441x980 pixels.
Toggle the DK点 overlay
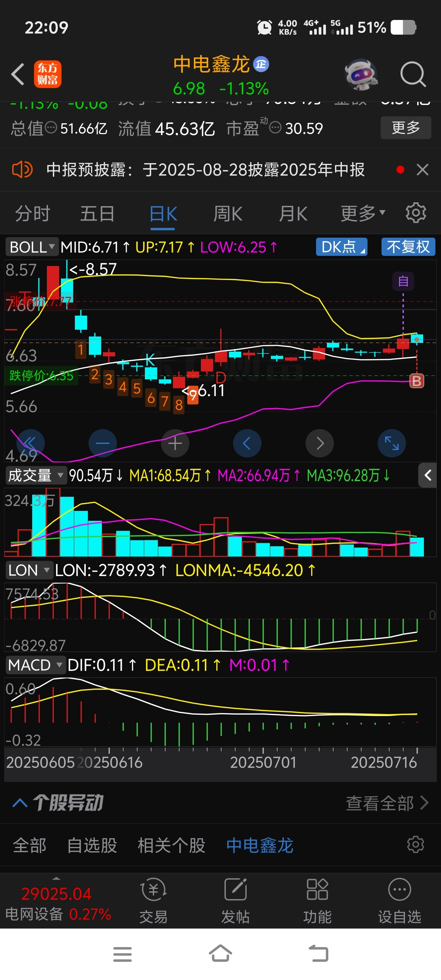point(342,247)
